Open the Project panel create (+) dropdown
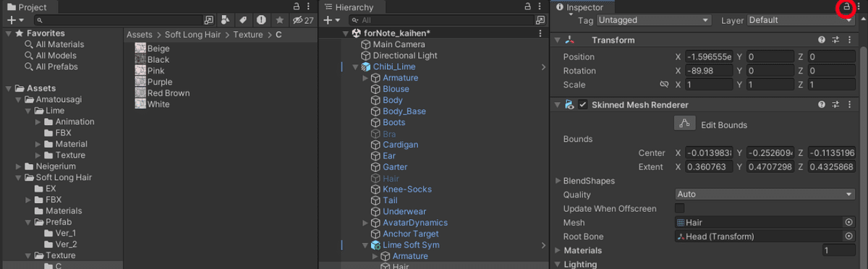Screen dimensions: 868x269 pos(15,20)
